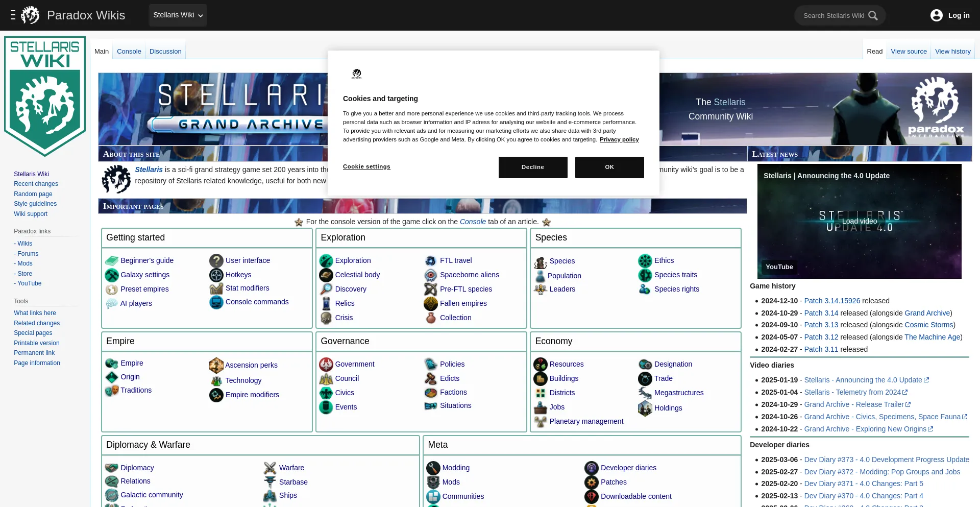Click the Modding wrench icon
This screenshot has width=980, height=507.
pyautogui.click(x=433, y=468)
